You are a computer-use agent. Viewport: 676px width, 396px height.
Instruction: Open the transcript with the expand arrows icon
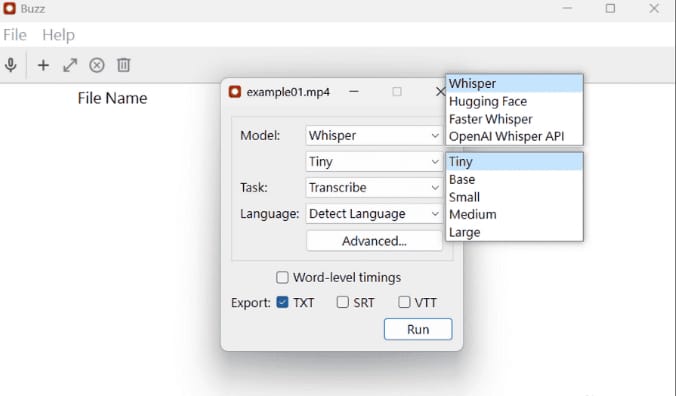(x=70, y=65)
